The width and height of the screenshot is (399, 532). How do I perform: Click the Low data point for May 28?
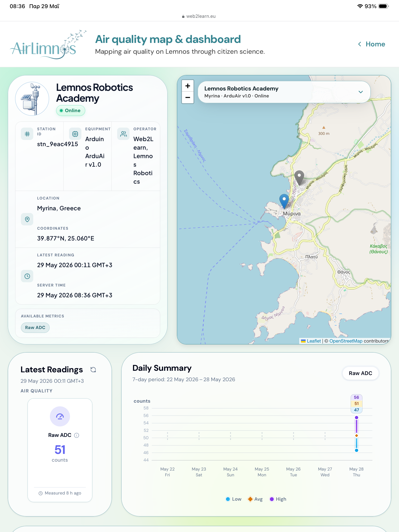pos(356,450)
